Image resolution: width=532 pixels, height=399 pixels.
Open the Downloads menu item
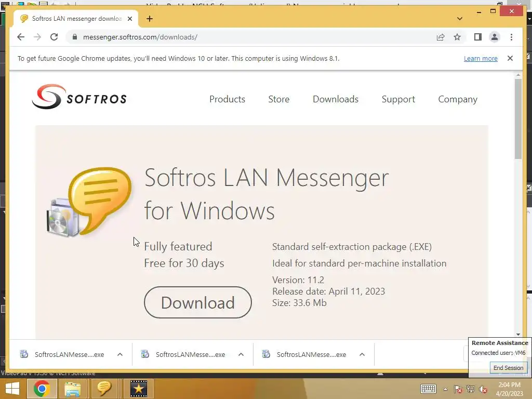(335, 99)
